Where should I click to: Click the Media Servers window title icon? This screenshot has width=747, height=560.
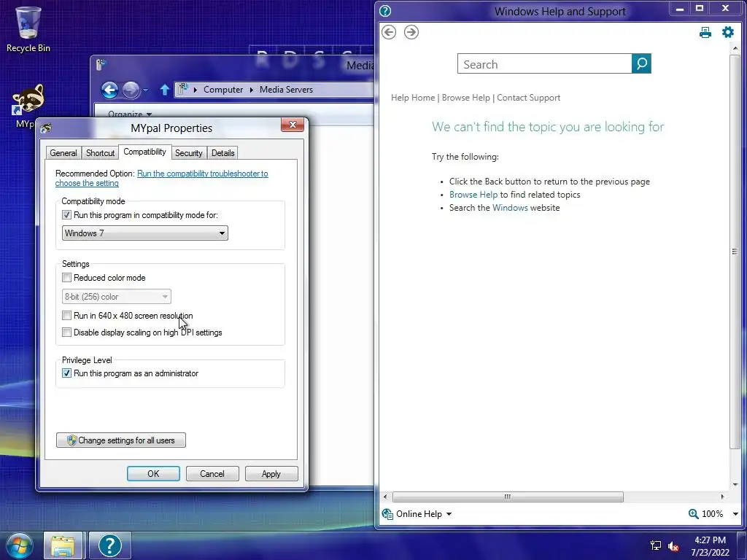(x=100, y=64)
